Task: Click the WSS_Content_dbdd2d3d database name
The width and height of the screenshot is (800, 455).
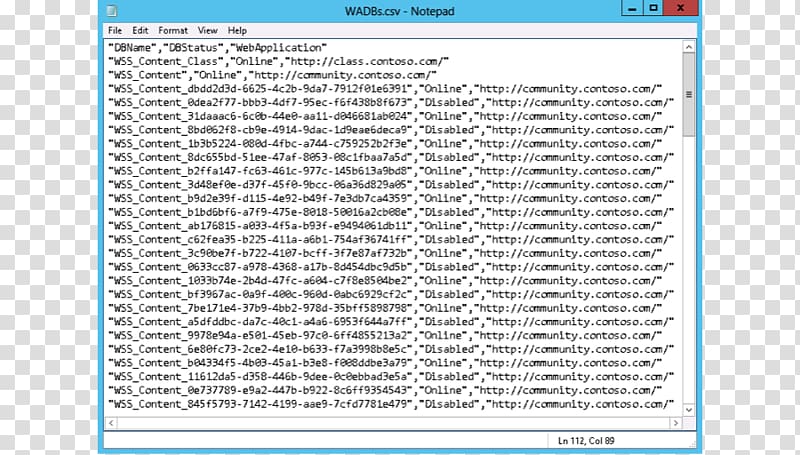Action: click(x=260, y=89)
